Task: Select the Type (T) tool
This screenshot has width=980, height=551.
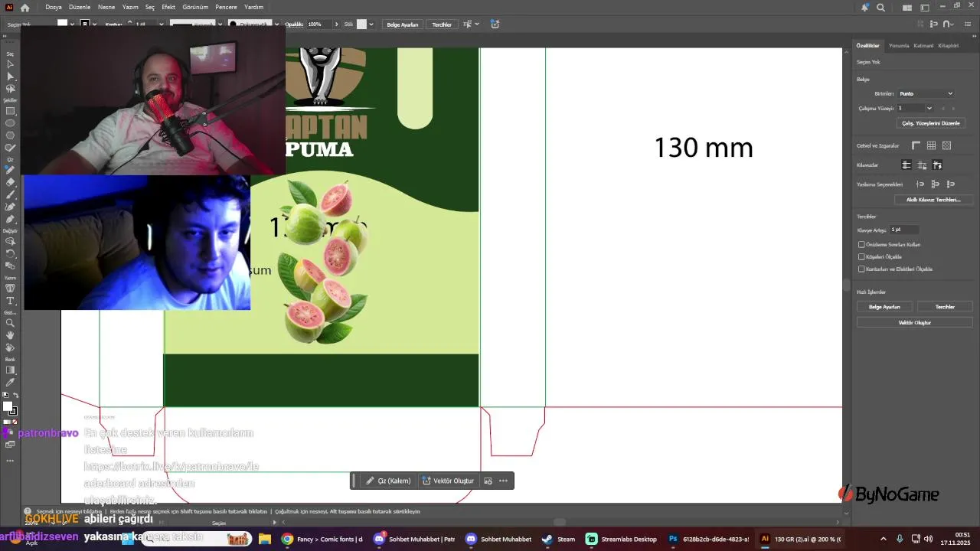Action: tap(11, 301)
